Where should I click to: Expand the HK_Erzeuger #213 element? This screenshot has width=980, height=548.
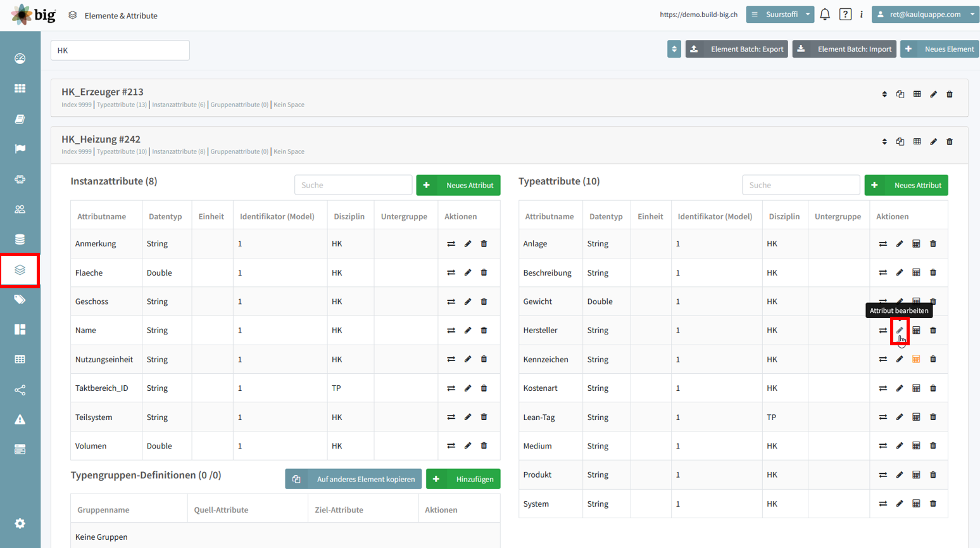pos(884,94)
